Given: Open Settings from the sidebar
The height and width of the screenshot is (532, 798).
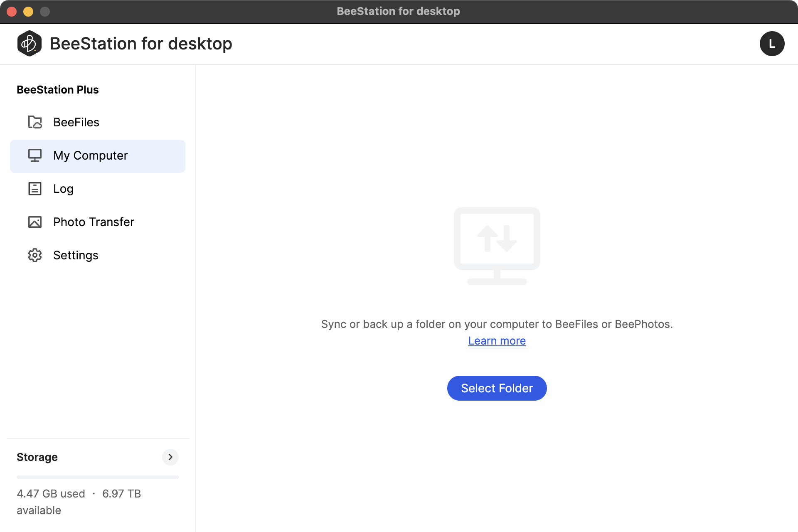Looking at the screenshot, I should tap(98, 255).
